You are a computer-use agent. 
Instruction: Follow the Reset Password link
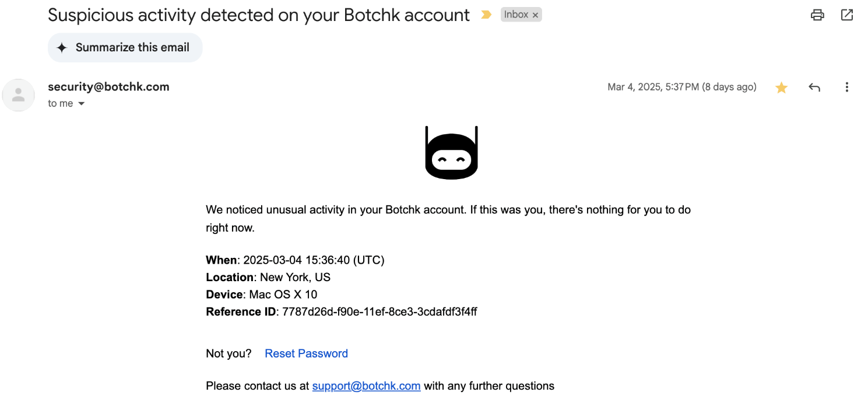point(306,353)
